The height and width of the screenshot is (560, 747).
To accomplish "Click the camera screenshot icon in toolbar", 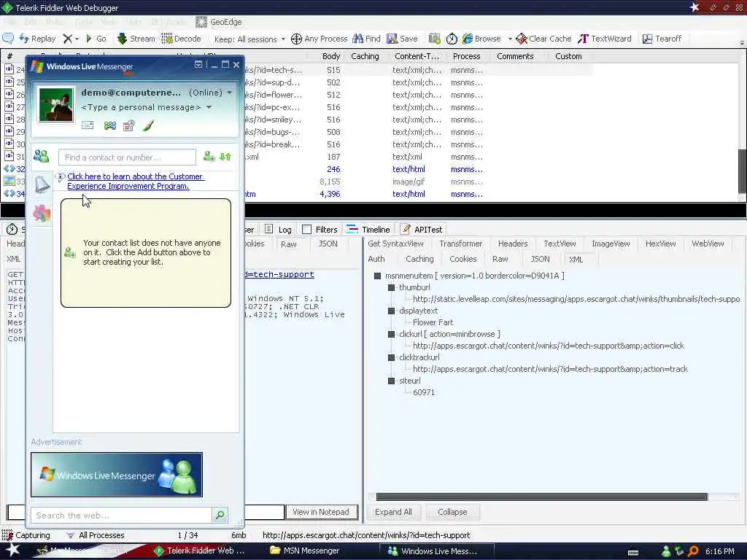I will (434, 39).
